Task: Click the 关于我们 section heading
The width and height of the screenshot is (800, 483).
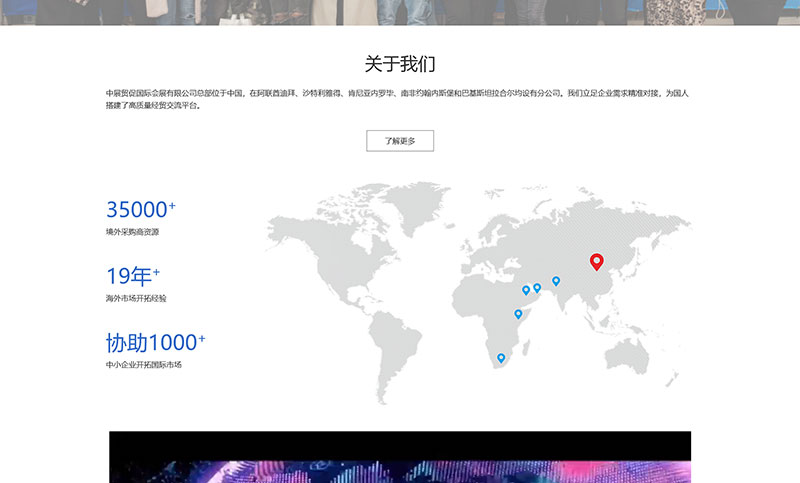Action: tap(400, 64)
